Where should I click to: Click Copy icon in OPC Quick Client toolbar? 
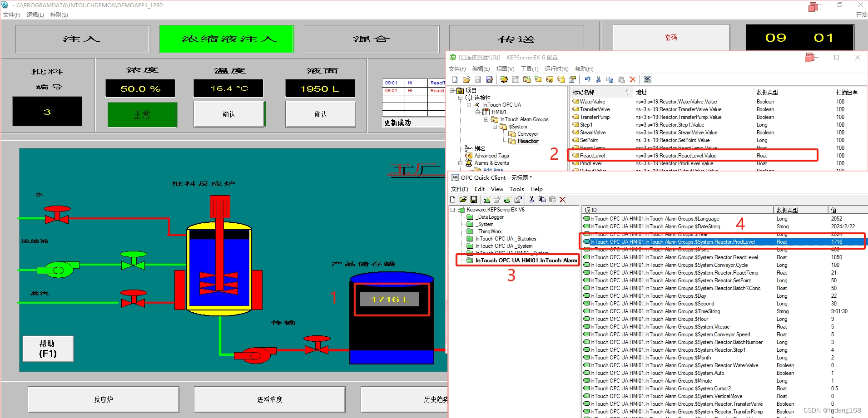pyautogui.click(x=542, y=200)
